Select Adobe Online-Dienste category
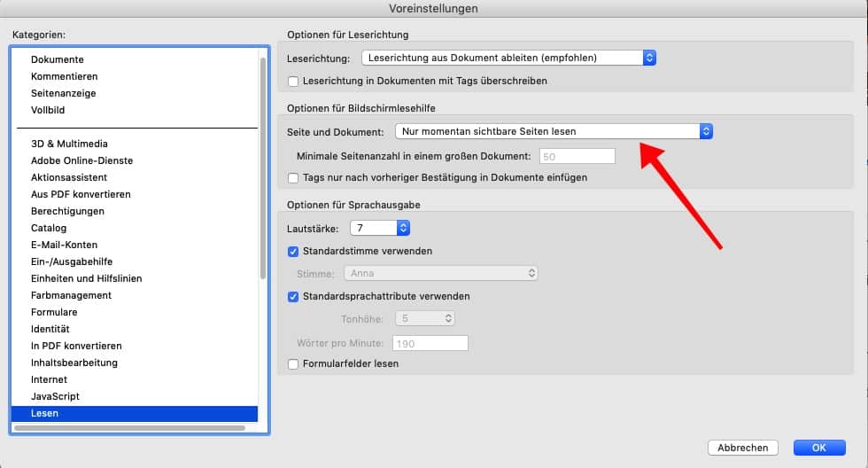This screenshot has width=868, height=468. coord(81,161)
